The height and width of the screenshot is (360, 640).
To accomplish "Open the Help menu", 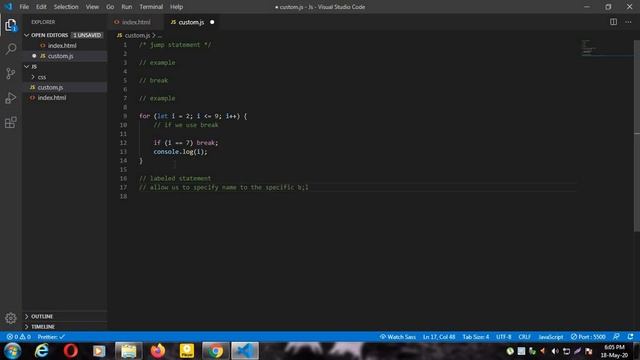I will [x=176, y=7].
